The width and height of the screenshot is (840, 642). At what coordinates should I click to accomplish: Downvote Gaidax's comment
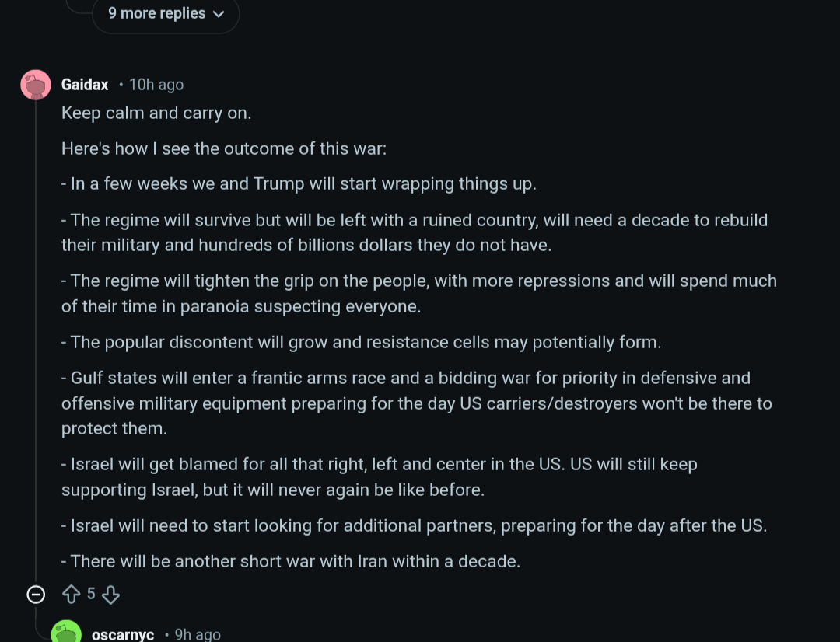(x=111, y=595)
